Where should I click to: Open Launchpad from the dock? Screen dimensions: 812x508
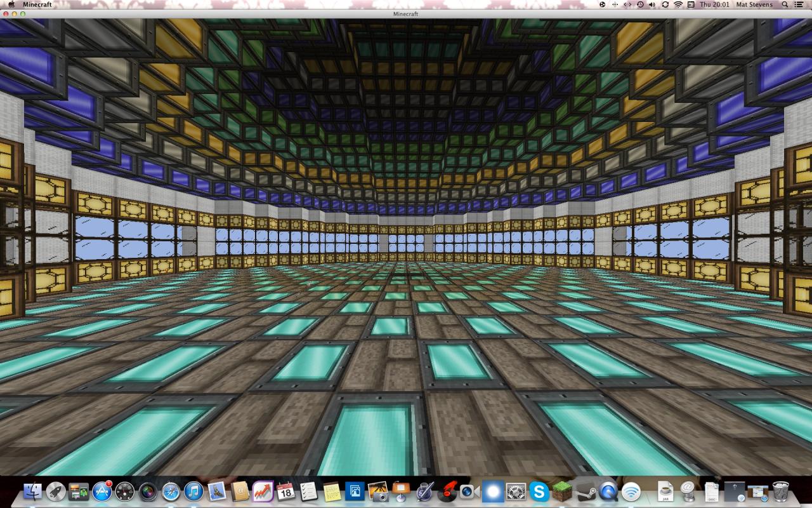[x=57, y=492]
